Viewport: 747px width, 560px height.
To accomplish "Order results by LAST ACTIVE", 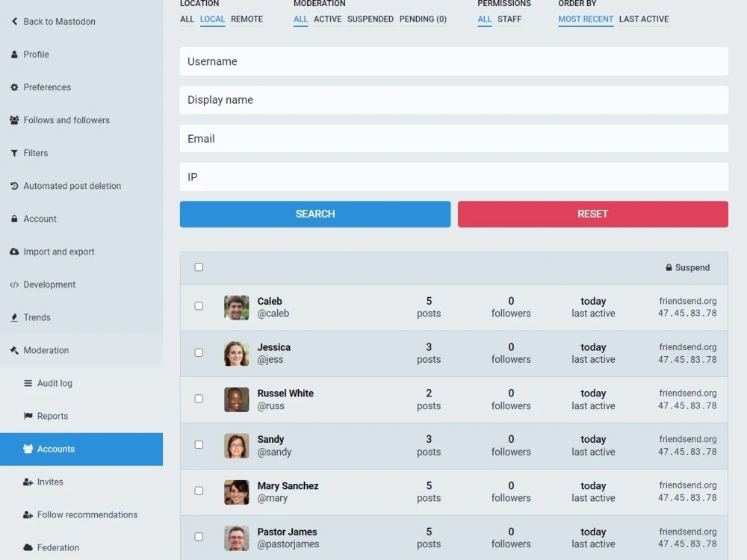I will 644,19.
